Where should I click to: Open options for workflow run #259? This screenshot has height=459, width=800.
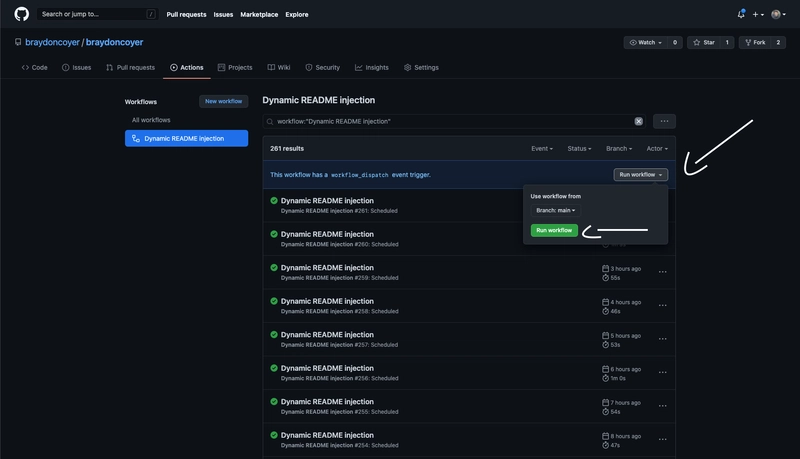click(662, 272)
